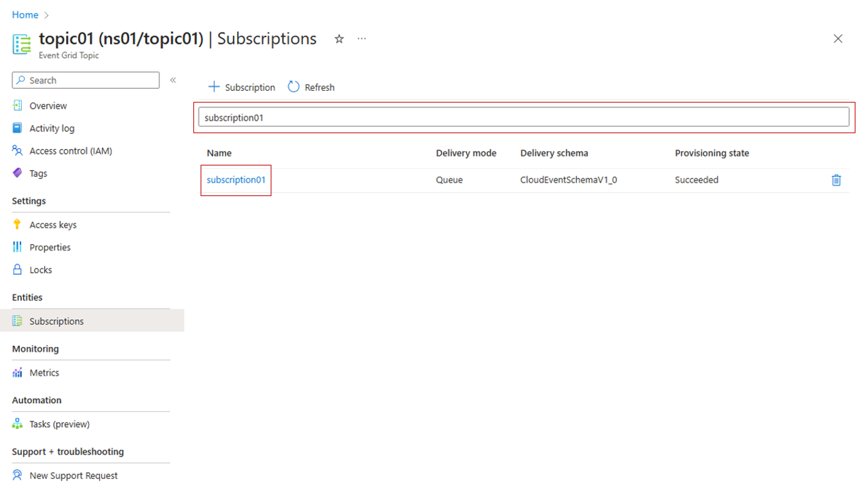This screenshot has height=492, width=868.
Task: Open New Support Request
Action: tap(73, 476)
